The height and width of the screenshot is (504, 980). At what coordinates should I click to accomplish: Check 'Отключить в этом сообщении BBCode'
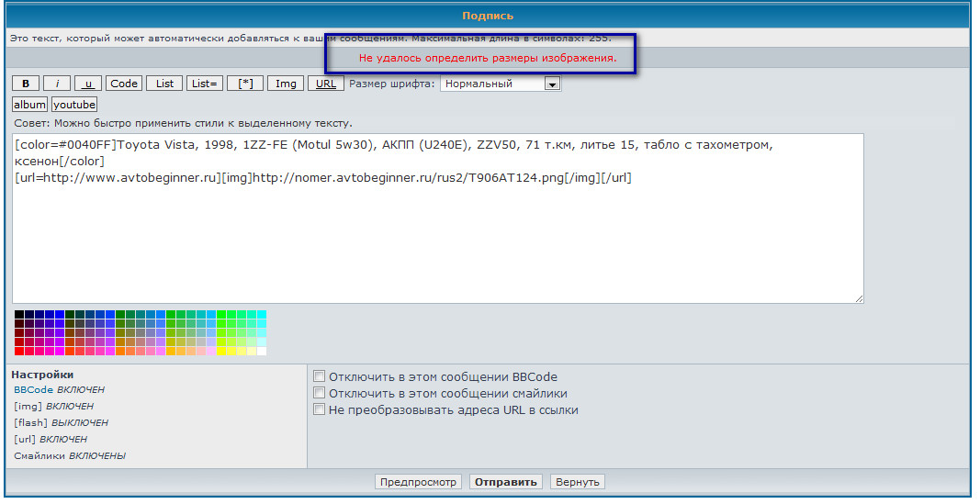(320, 376)
